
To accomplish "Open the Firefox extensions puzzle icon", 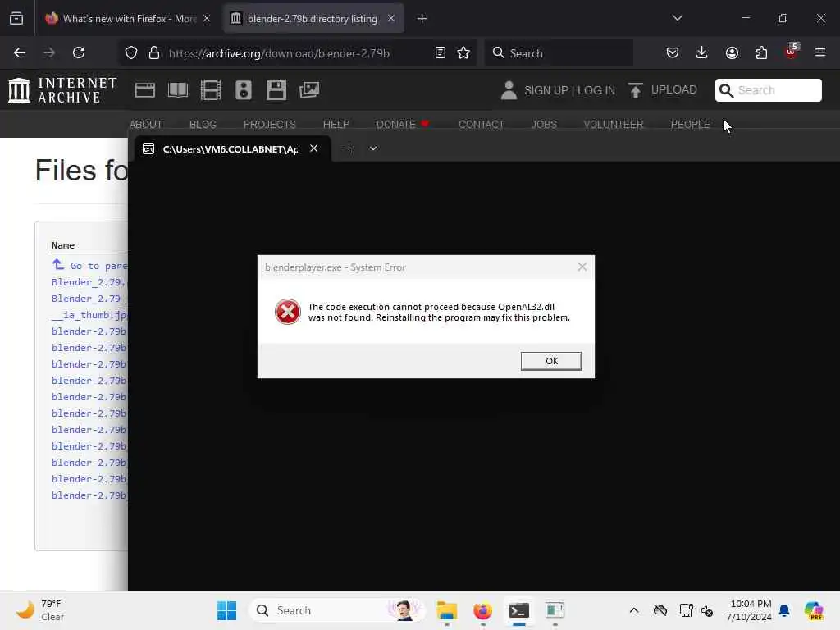I will tap(761, 52).
